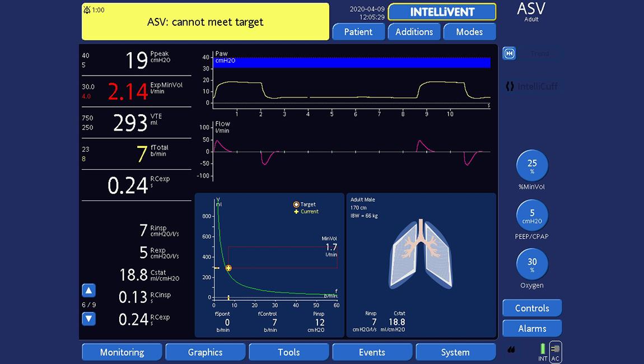The image size is (644, 364).
Task: Open the Controls panel
Action: pyautogui.click(x=531, y=308)
